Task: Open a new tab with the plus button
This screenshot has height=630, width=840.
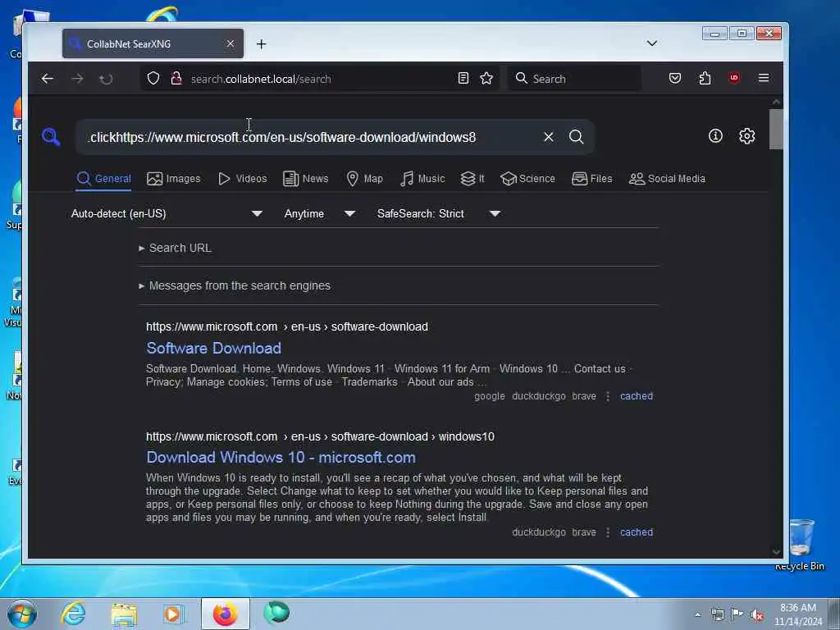Action: [x=262, y=44]
